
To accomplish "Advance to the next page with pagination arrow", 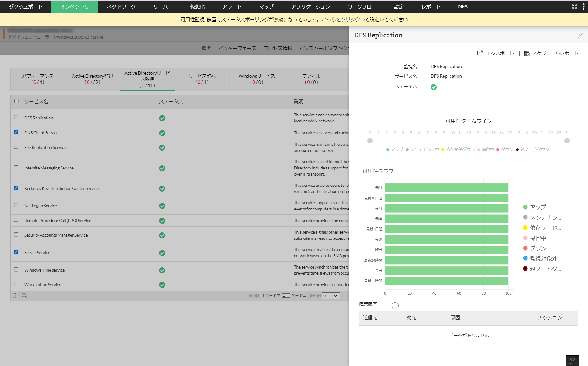I will tap(313, 295).
